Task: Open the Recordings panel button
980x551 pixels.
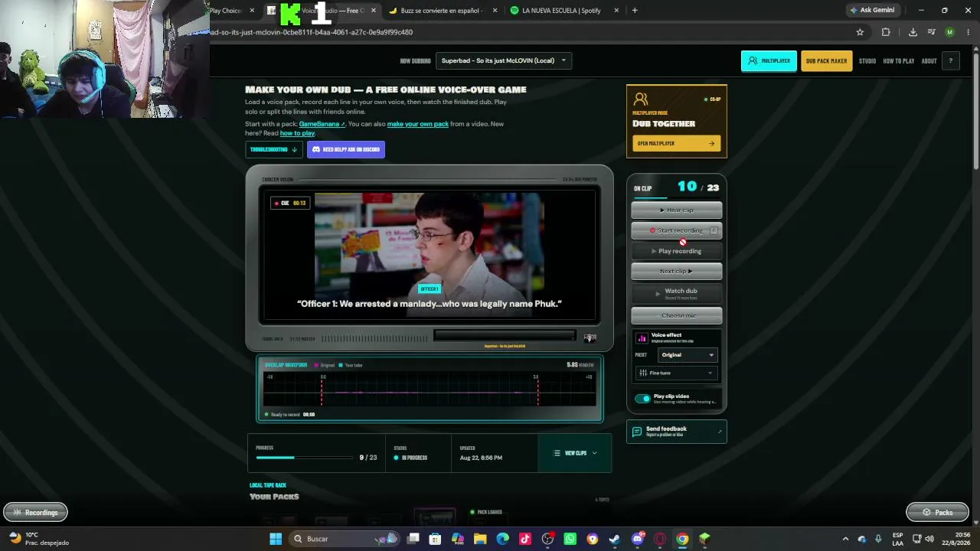Action: [35, 513]
